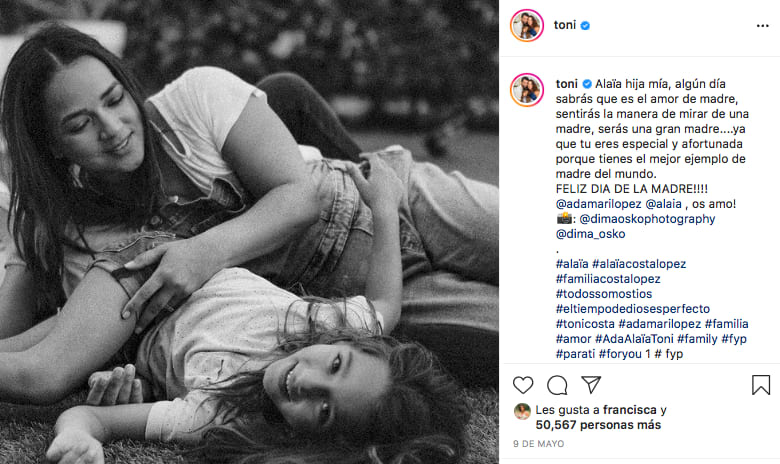Open the #familiacostalopez hashtag
The width and height of the screenshot is (780, 464).
coord(608,279)
